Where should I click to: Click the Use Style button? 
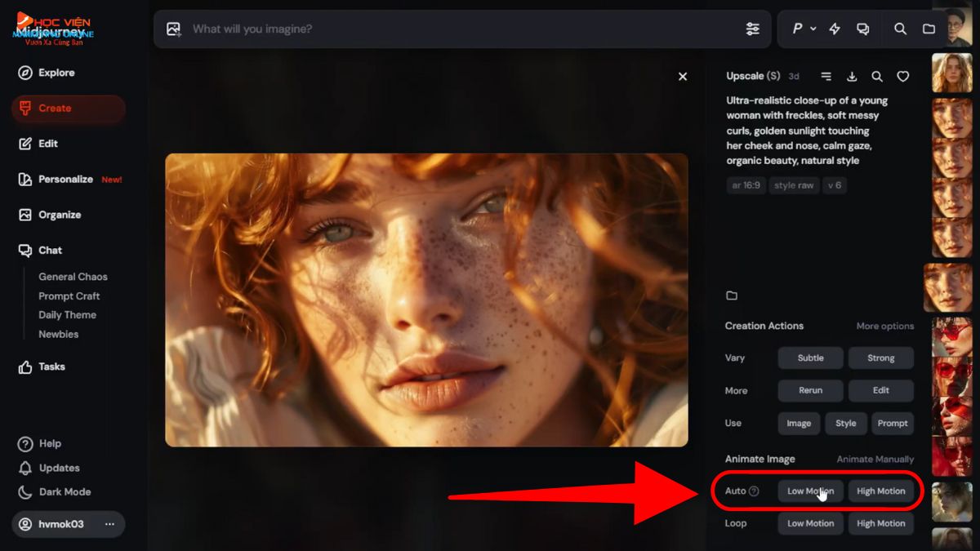click(845, 423)
